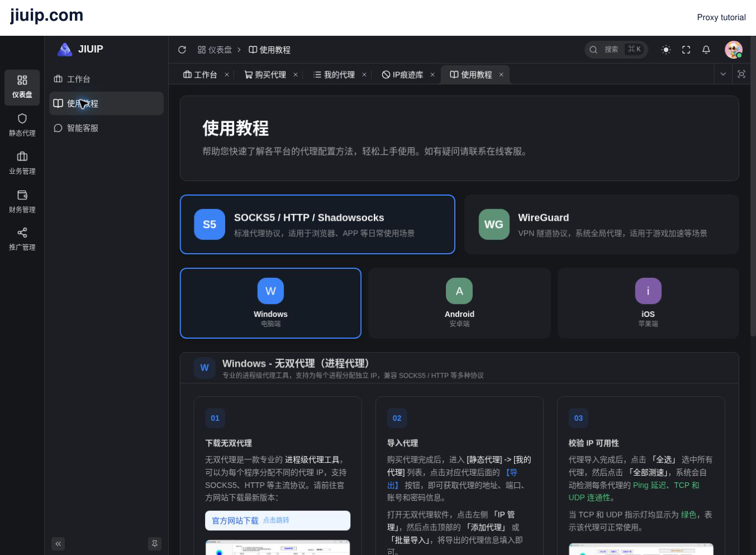Open 财务管理 wallet icon in sidebar
The image size is (756, 555).
[22, 202]
